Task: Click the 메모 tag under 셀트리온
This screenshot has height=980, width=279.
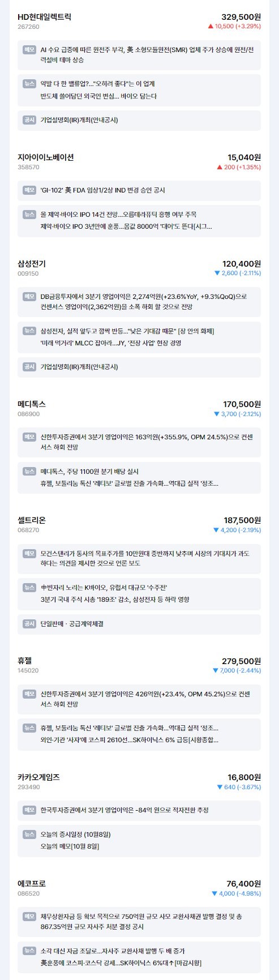Action: (29, 553)
